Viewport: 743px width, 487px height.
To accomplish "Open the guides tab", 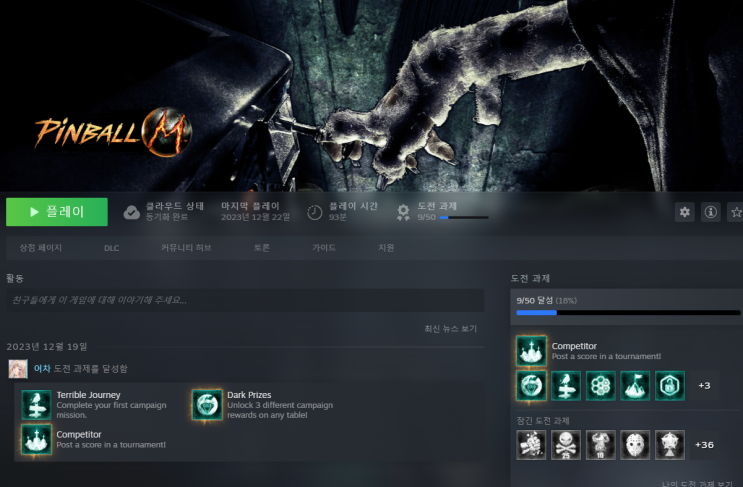I will [324, 248].
